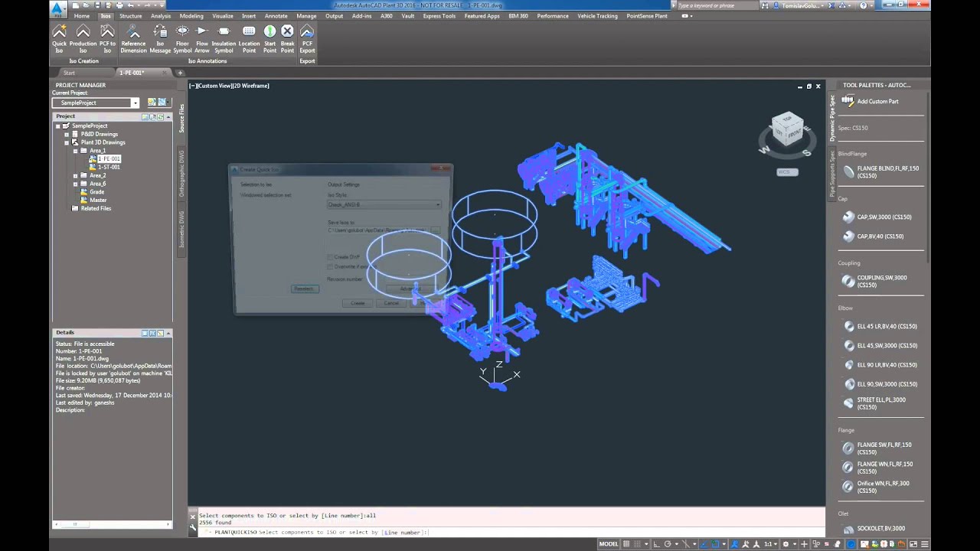Click the keyword search box
980x551 pixels.
point(716,5)
